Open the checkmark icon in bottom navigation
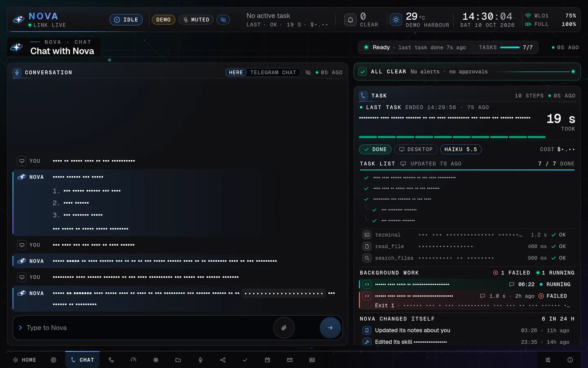The image size is (588, 368). [x=245, y=360]
